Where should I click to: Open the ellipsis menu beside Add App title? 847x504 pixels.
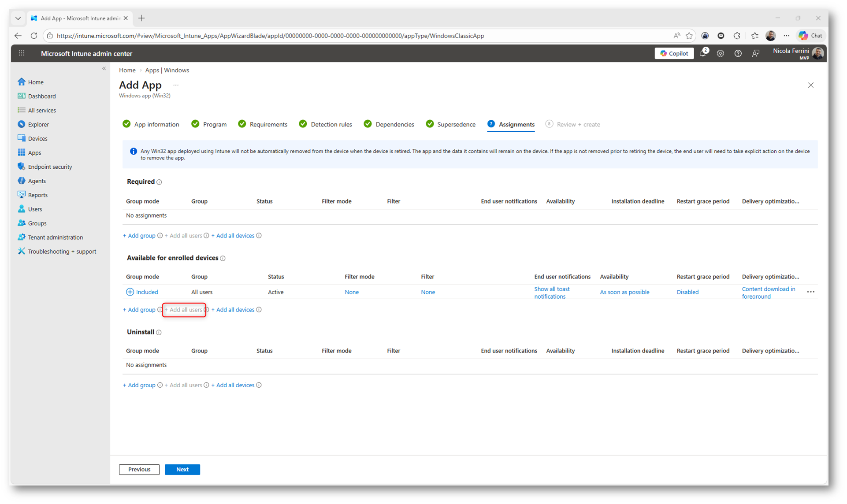click(x=176, y=85)
